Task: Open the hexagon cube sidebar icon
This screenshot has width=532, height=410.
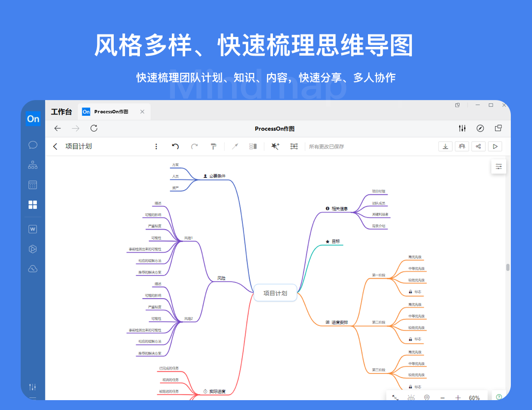Action: point(33,249)
